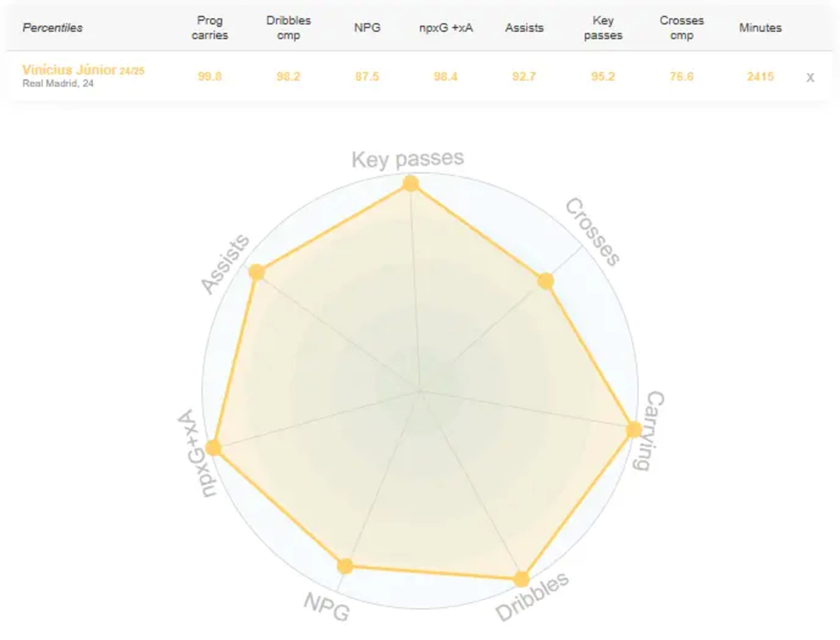This screenshot has width=840, height=640.
Task: Click the Percentiles header label
Action: pos(52,28)
